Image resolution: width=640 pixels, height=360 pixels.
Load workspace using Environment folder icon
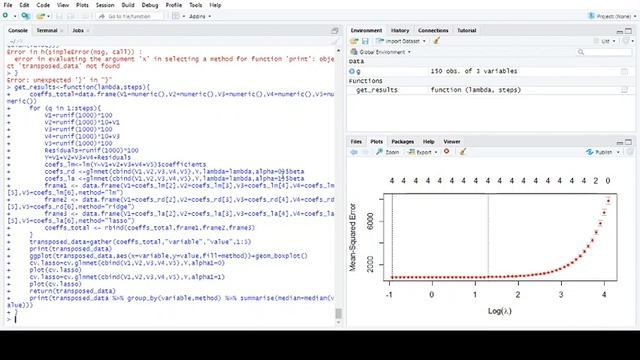point(354,41)
